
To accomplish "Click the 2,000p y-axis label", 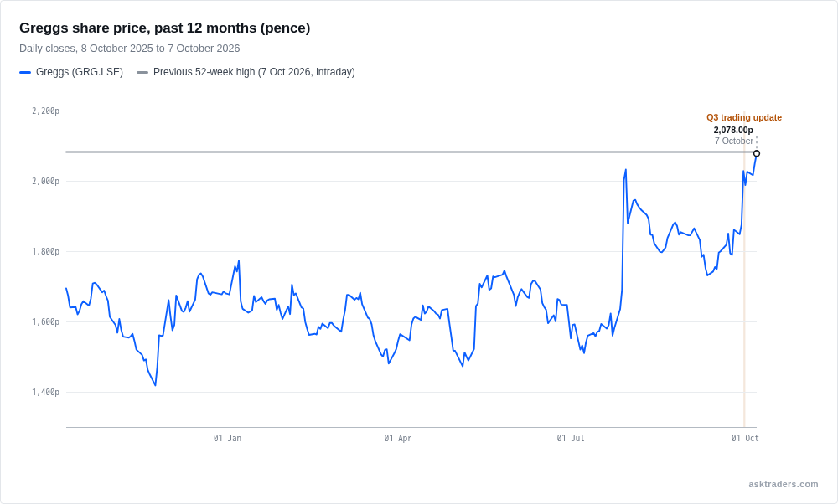I will point(45,182).
